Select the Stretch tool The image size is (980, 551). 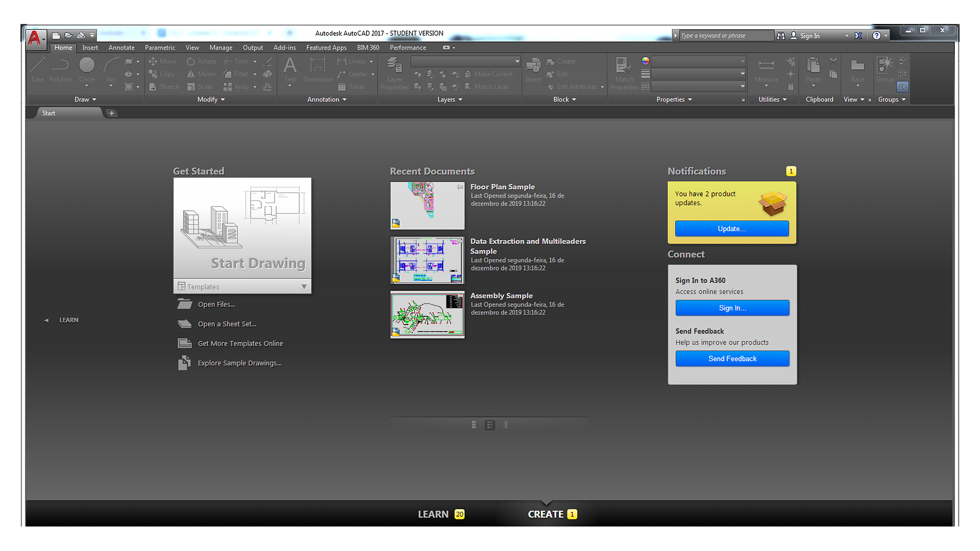point(164,87)
